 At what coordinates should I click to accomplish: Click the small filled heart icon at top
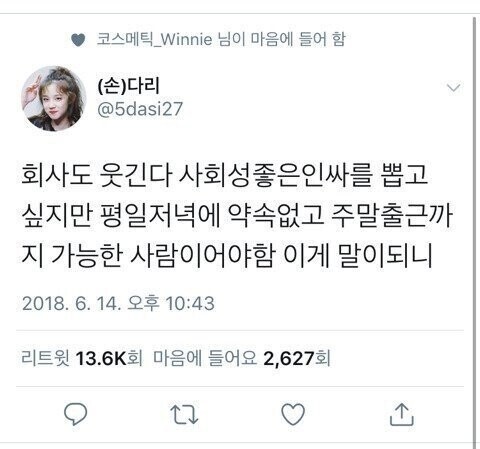point(78,40)
